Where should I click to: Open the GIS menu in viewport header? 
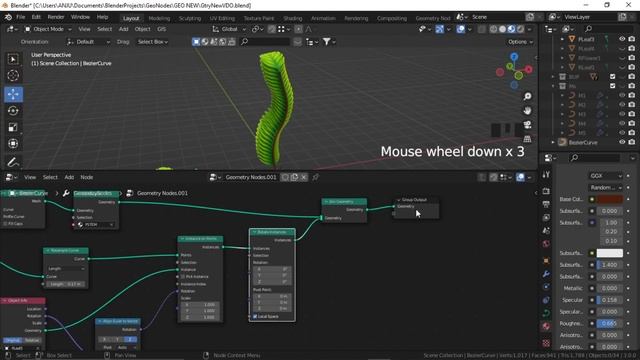click(162, 29)
